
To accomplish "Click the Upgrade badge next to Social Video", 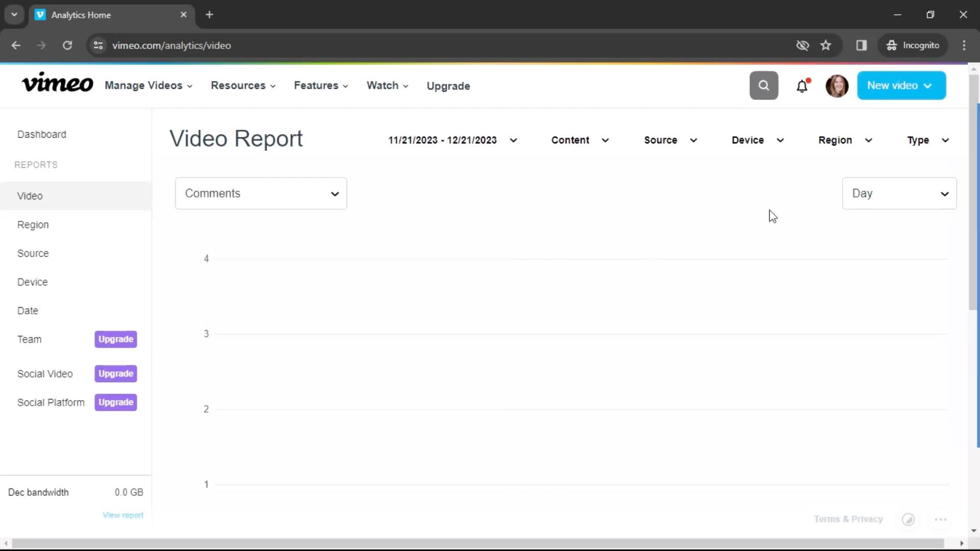I will (116, 374).
